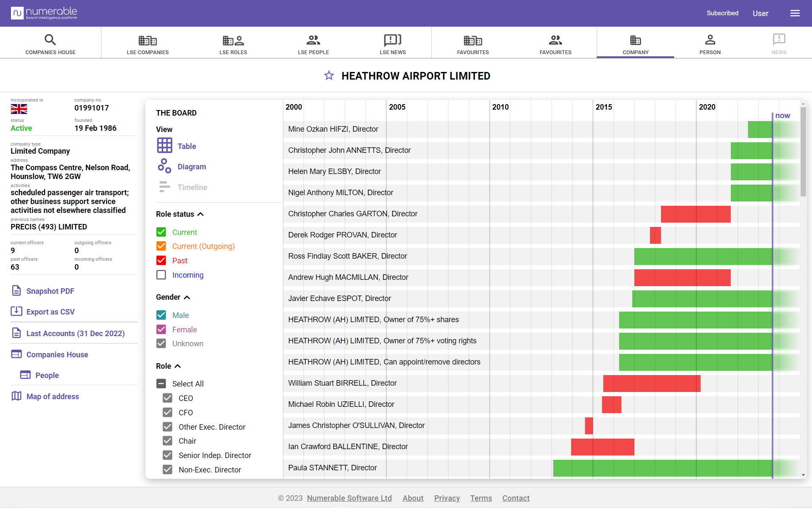Open Last Accounts (31 Dec 2022) link

point(75,333)
